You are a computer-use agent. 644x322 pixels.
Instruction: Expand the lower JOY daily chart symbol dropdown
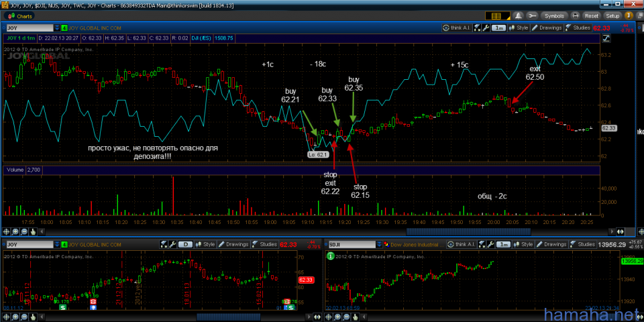pos(56,244)
